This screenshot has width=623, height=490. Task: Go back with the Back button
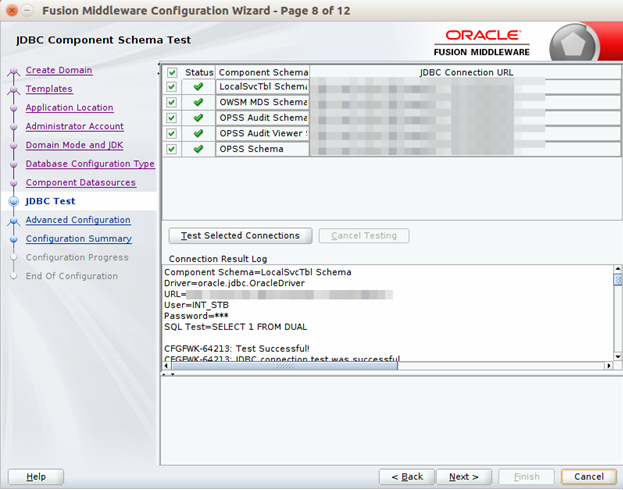point(407,476)
